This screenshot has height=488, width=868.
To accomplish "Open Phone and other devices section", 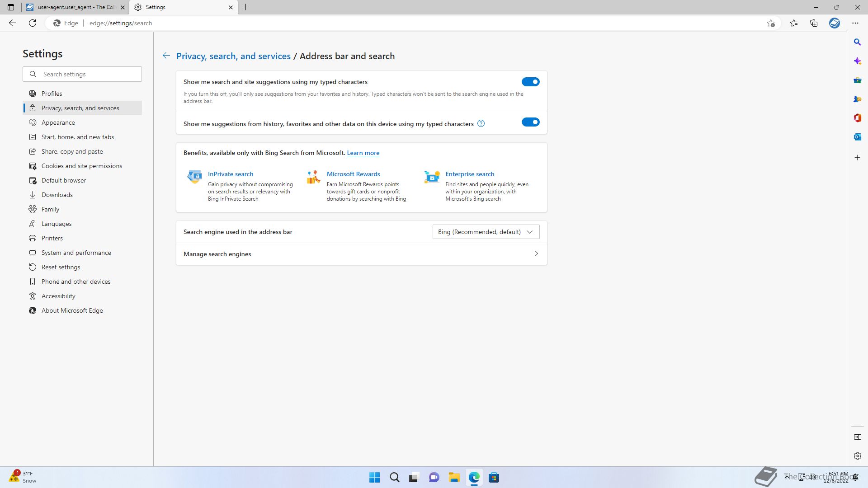I will pos(82,282).
